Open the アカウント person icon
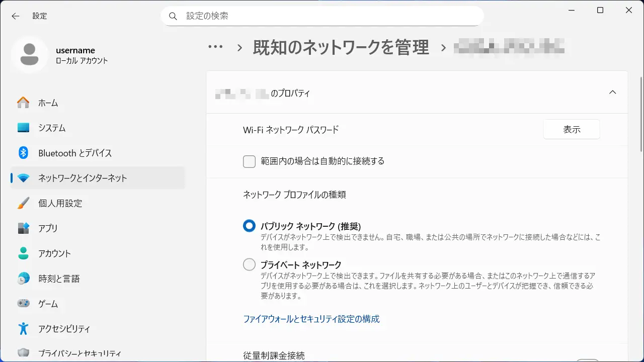This screenshot has width=644, height=362. click(x=23, y=253)
